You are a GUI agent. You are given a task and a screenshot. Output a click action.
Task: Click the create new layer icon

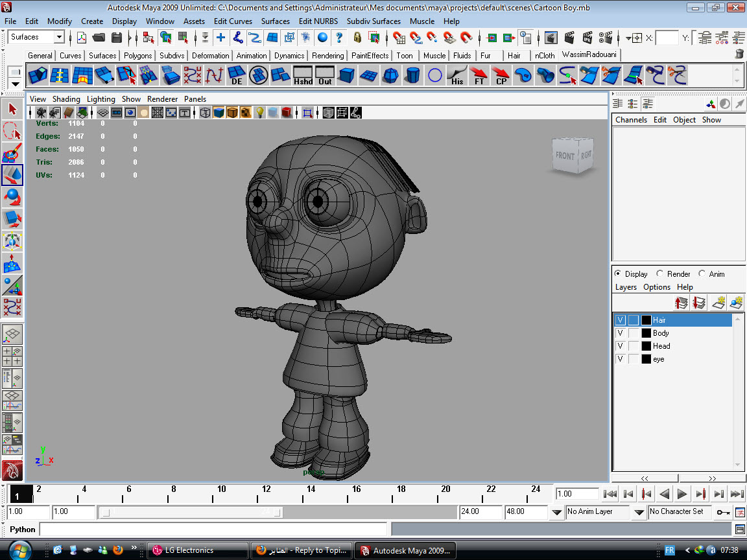(718, 303)
